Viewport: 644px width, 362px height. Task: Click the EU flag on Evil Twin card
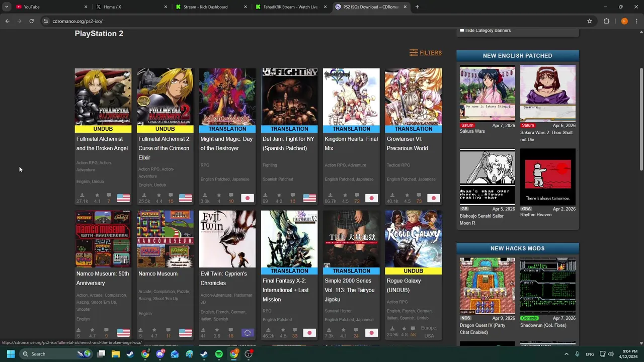[248, 333]
